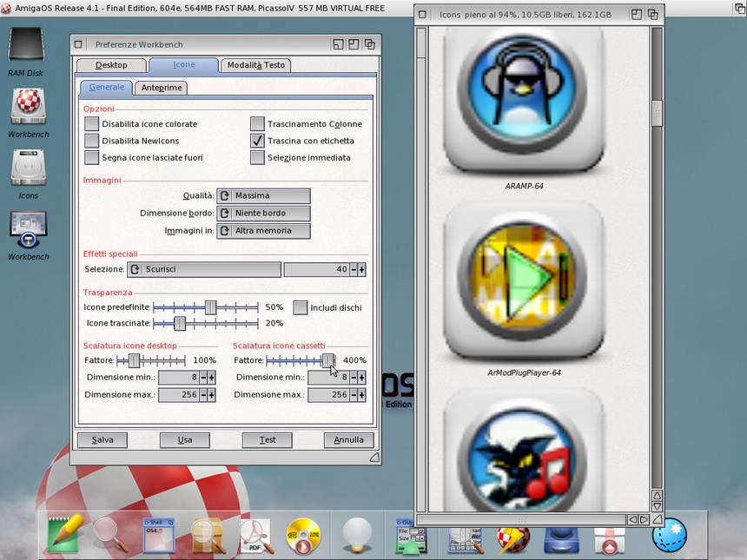The image size is (747, 560).
Task: Uncheck Trascina con etichetta
Action: tap(257, 141)
